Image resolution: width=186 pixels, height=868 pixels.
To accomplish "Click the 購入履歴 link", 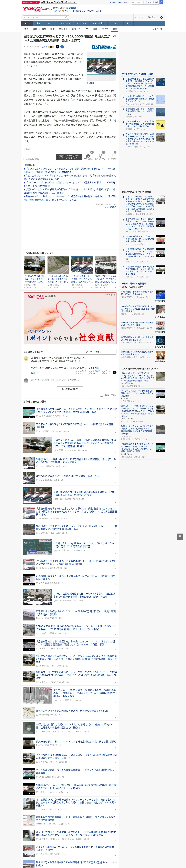I will point(152,18).
